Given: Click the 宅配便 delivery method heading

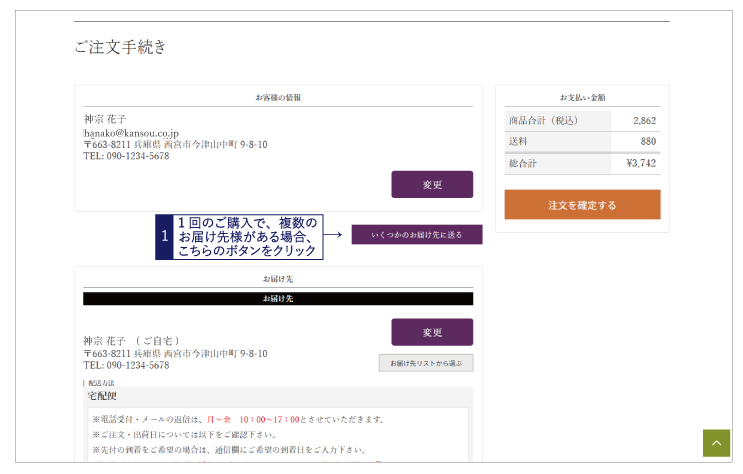Looking at the screenshot, I should (103, 396).
